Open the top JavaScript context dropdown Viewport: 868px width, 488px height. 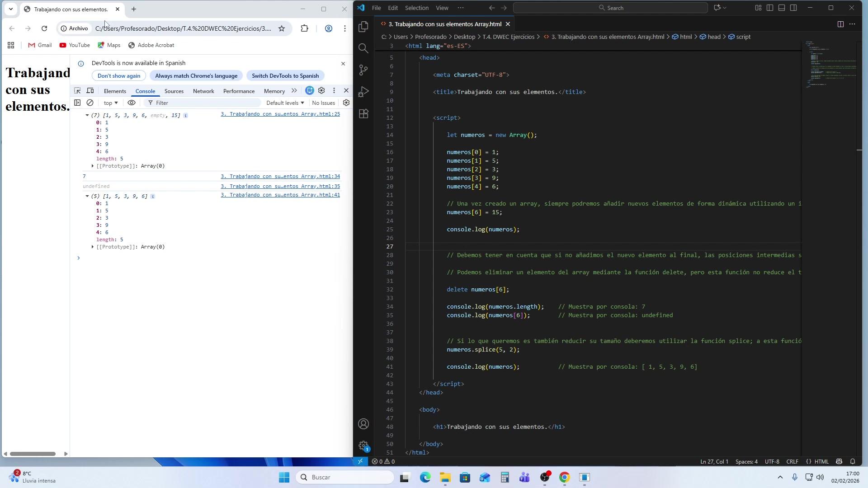click(110, 103)
